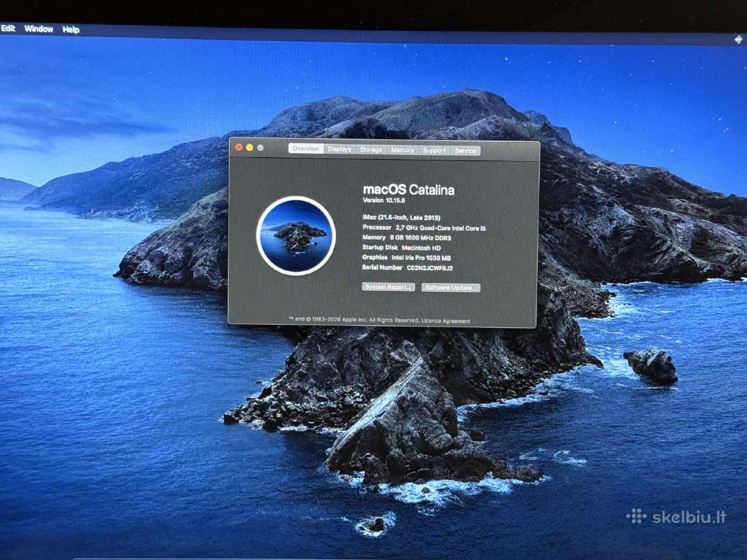This screenshot has width=747, height=560.
Task: Click the menu bar icon at far right
Action: point(738,39)
